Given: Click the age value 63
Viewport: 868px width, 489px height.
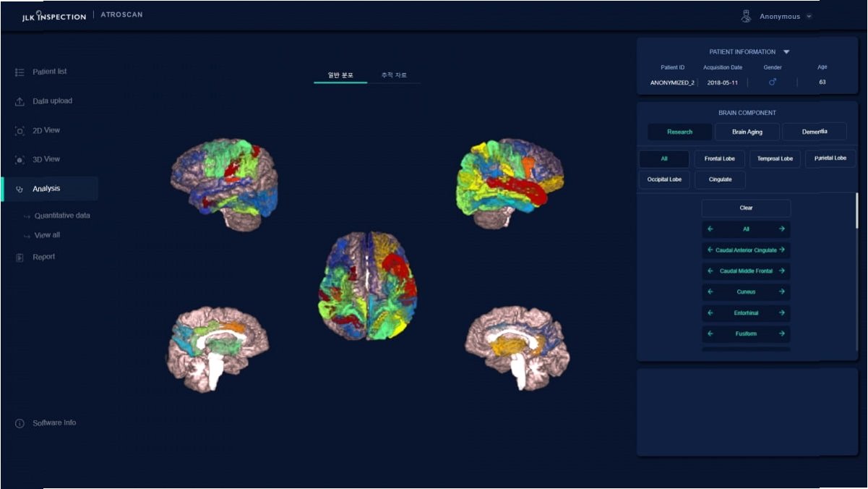Looking at the screenshot, I should (822, 82).
